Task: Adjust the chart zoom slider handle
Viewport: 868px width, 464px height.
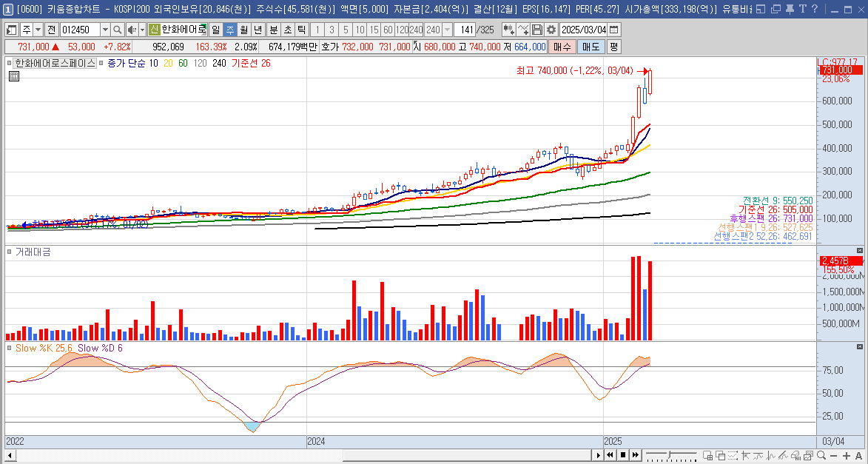Action: coord(669,454)
